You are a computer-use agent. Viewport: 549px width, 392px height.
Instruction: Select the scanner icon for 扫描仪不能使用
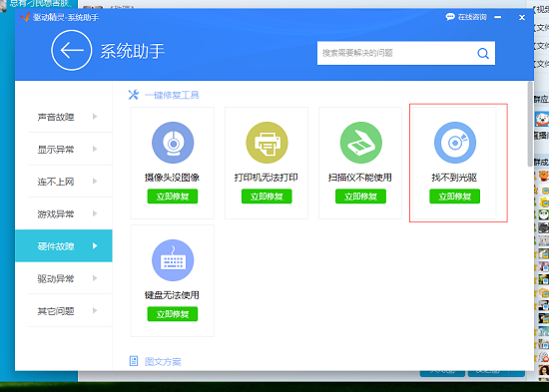tap(360, 143)
